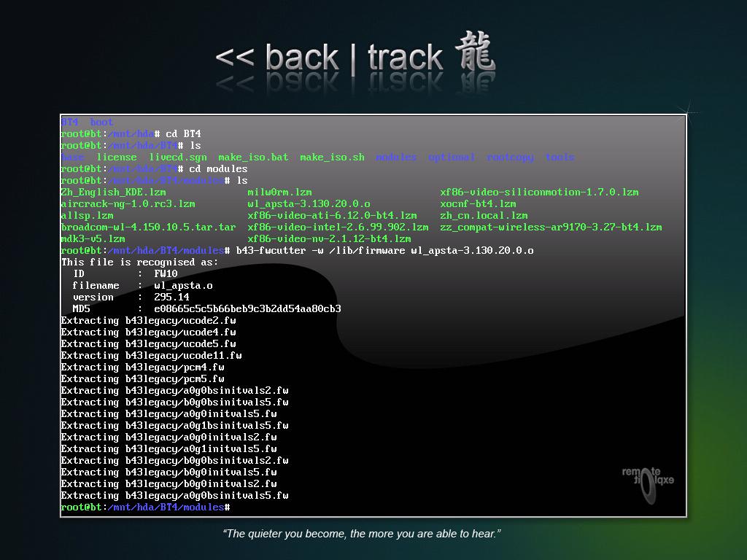Click the 'broadcom-wl-4.150.10.5.tar.tar' file name
Screen dimensions: 747x560
149,227
